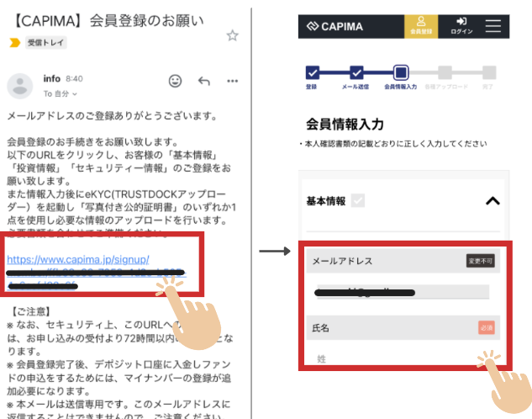Open the 受信トレイ label

tap(45, 43)
